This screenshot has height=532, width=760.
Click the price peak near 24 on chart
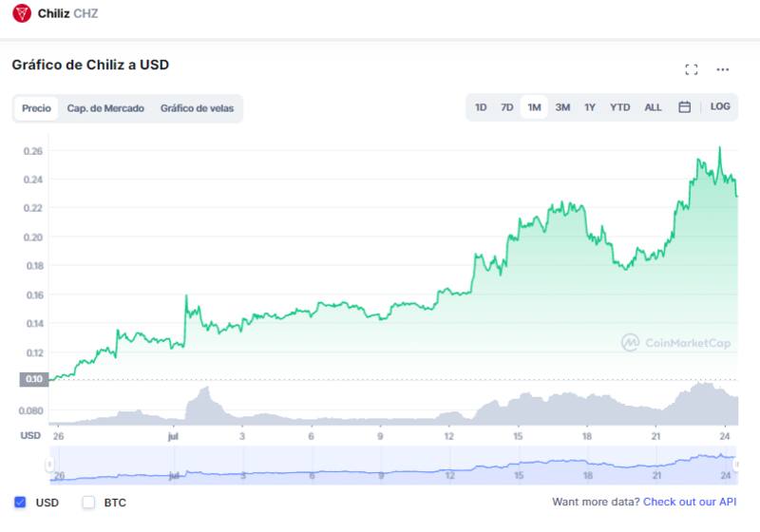(x=719, y=148)
